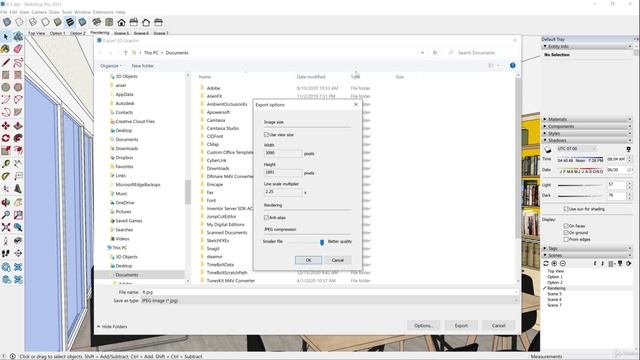Click the JPEG compression quality slider handle
The height and width of the screenshot is (360, 640).
[322, 242]
